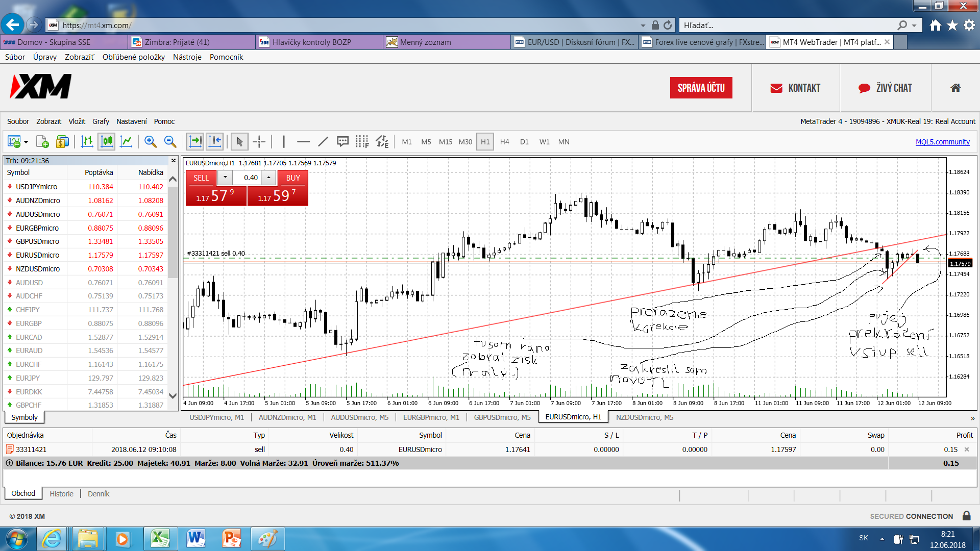Open the order 33311421 ticket icon
980x551 pixels.
coord(10,449)
